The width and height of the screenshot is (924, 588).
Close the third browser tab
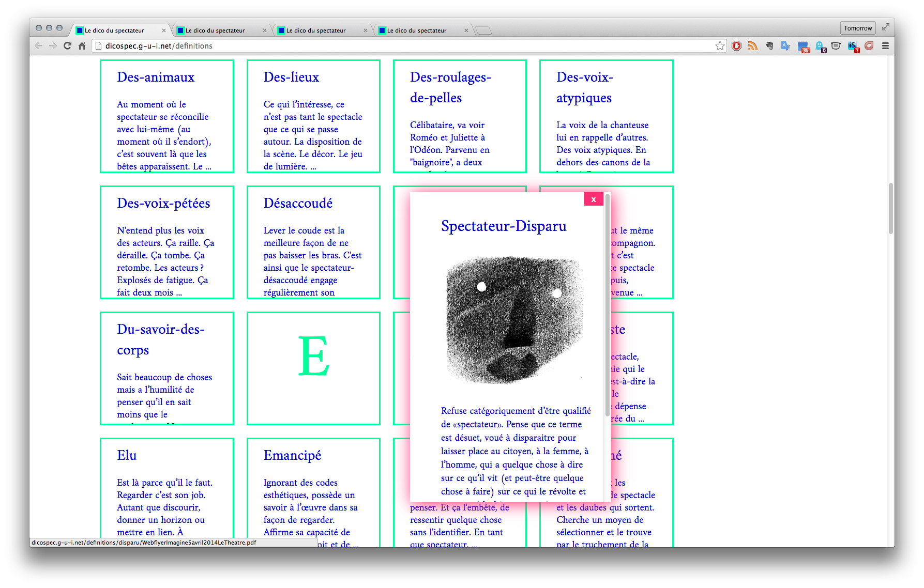pyautogui.click(x=366, y=30)
